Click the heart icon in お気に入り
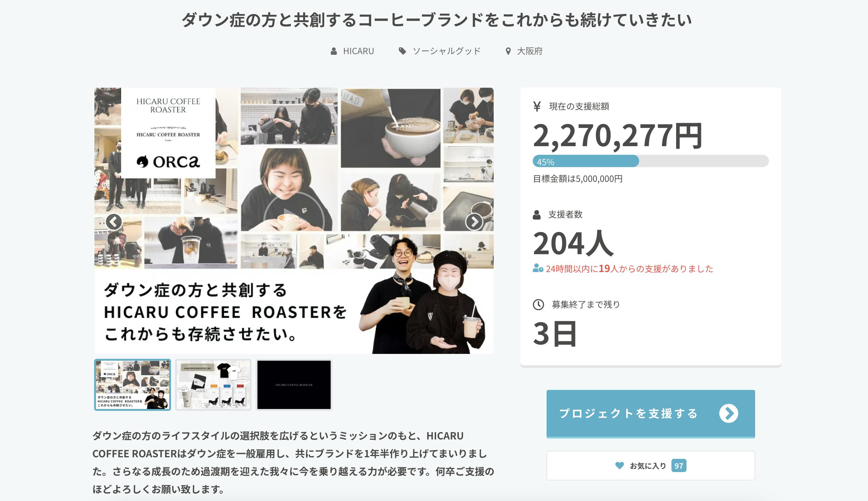 (619, 466)
